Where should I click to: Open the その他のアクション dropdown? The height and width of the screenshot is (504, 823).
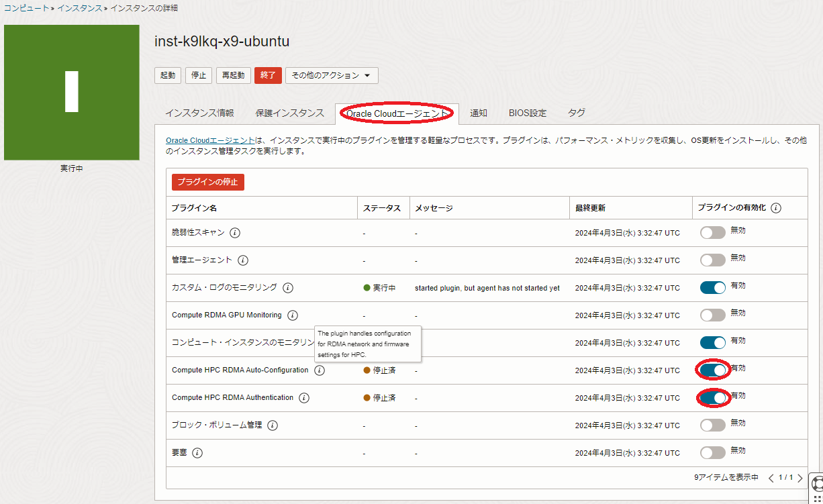click(332, 75)
